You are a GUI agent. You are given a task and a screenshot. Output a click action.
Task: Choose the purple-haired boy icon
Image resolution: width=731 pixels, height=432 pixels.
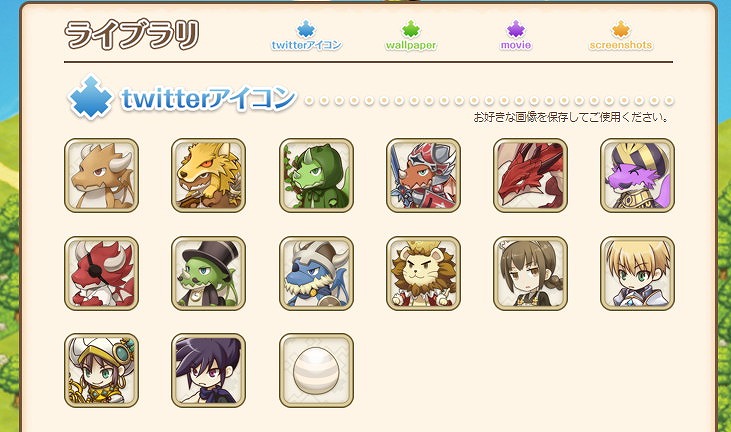pos(208,370)
